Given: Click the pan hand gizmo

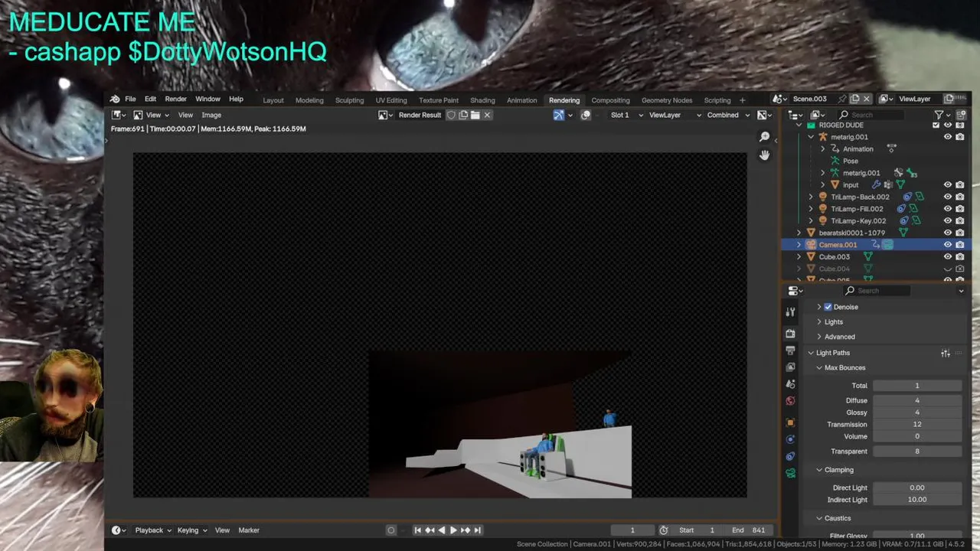Looking at the screenshot, I should 764,155.
